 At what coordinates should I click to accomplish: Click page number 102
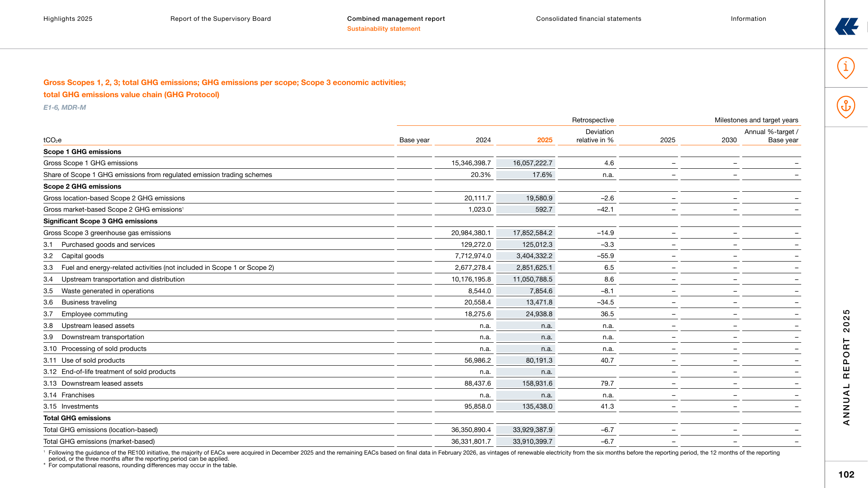click(846, 475)
